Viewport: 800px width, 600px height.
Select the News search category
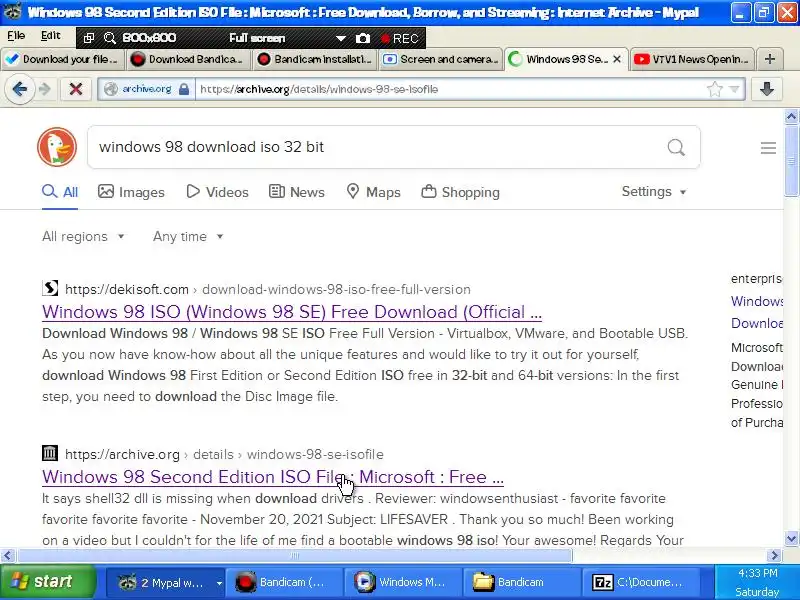click(x=296, y=192)
